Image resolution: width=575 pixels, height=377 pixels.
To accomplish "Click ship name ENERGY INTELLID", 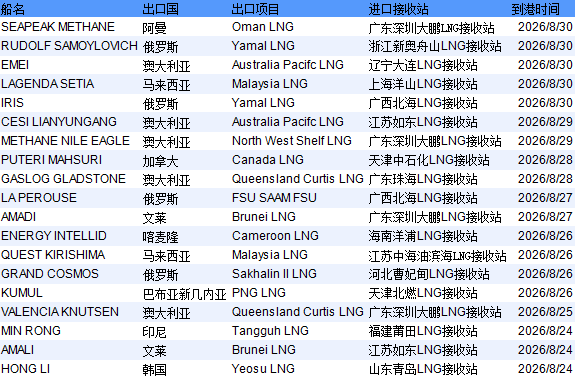I will 54,236.
